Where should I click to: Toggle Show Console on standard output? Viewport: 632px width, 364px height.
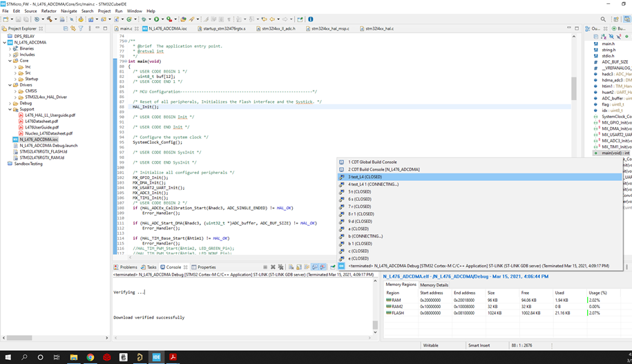click(315, 267)
